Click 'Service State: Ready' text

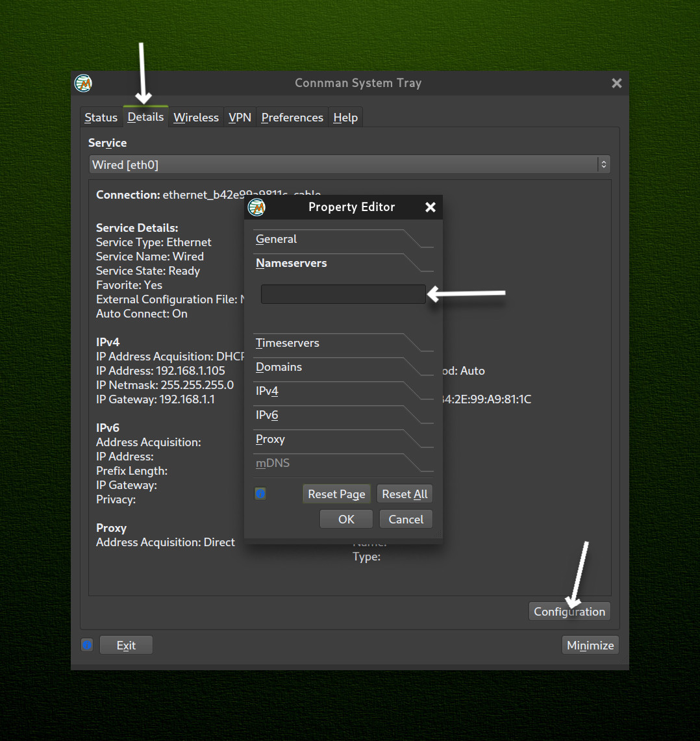tap(148, 271)
